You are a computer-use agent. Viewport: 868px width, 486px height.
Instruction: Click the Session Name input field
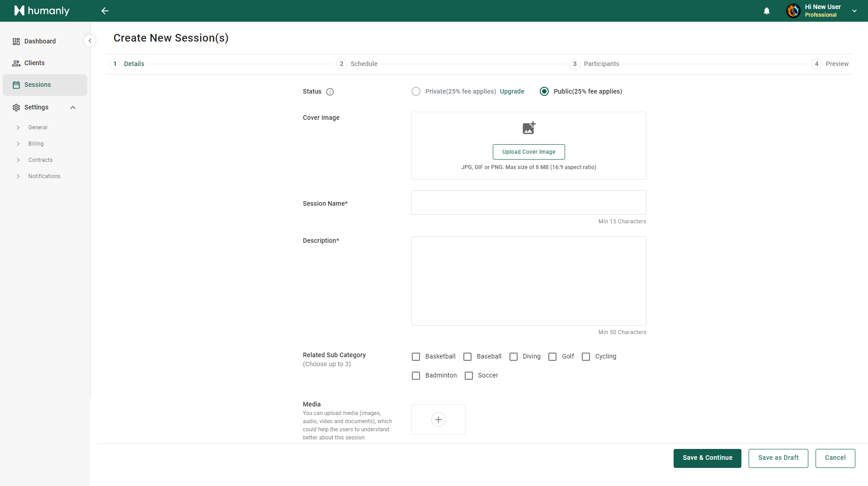(529, 203)
